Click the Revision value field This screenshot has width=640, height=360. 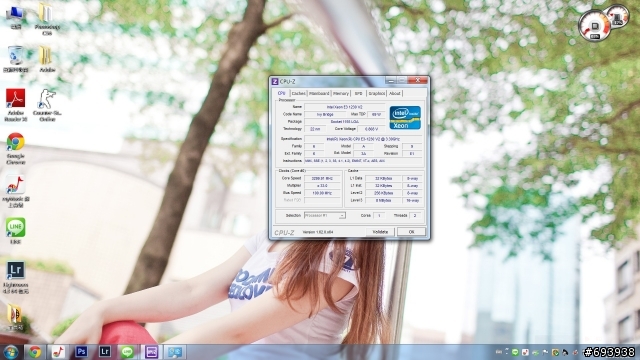click(412, 154)
